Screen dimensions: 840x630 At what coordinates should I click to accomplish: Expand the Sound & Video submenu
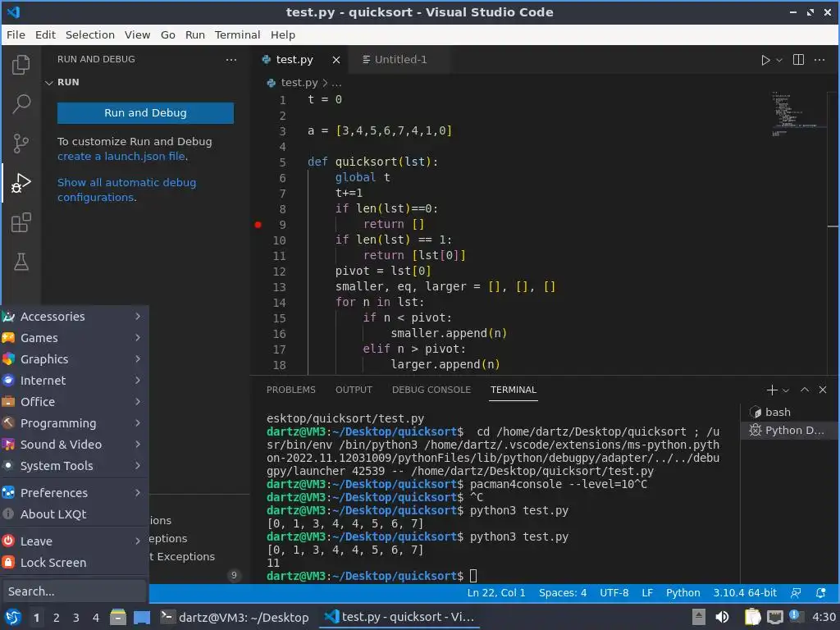click(x=75, y=445)
